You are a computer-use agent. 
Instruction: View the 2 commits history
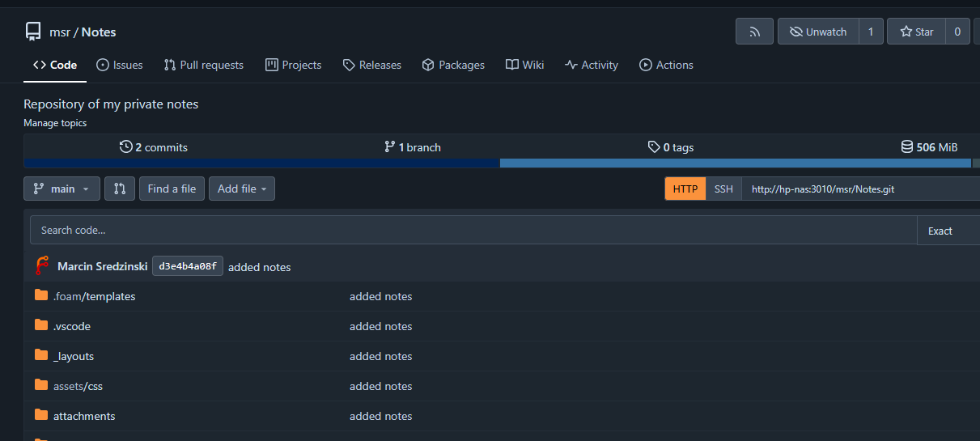click(x=153, y=147)
